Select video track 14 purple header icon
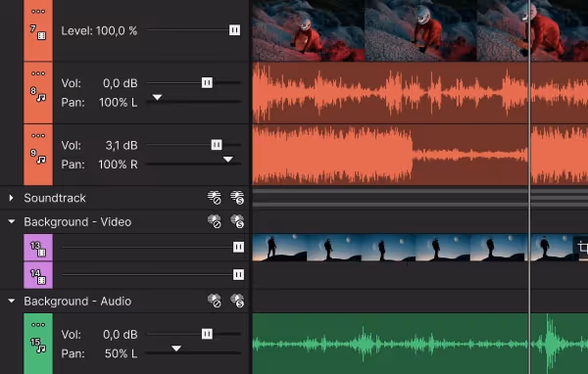Image resolution: width=588 pixels, height=374 pixels. [38, 275]
